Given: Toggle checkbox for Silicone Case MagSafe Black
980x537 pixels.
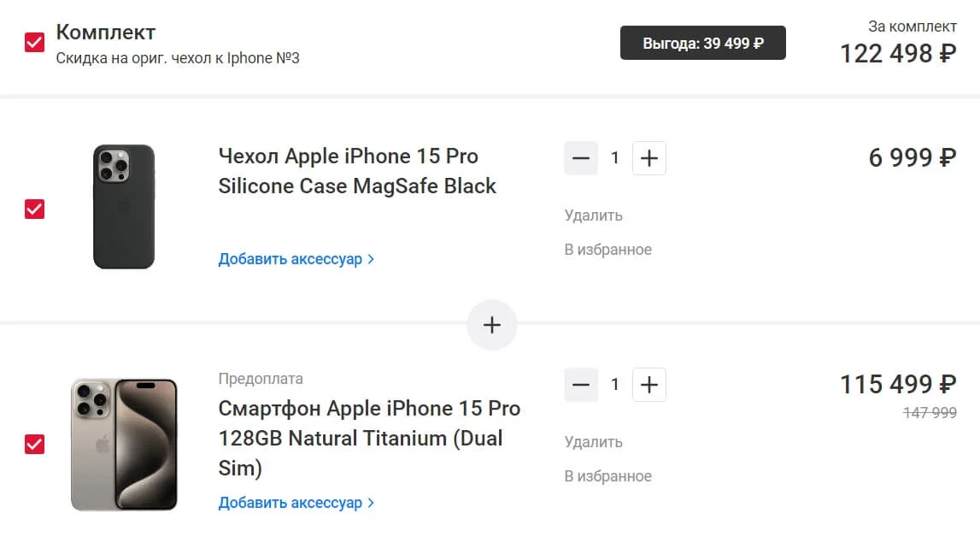Looking at the screenshot, I should click(x=34, y=209).
